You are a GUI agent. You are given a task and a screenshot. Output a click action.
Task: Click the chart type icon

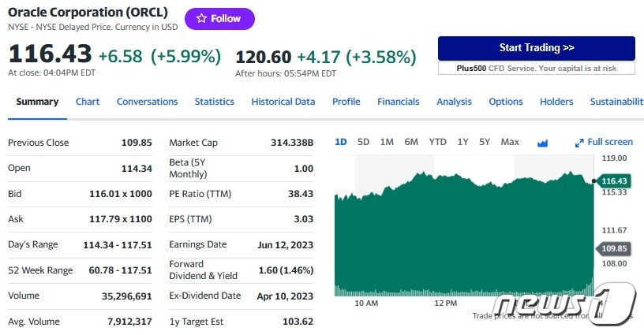click(x=542, y=143)
